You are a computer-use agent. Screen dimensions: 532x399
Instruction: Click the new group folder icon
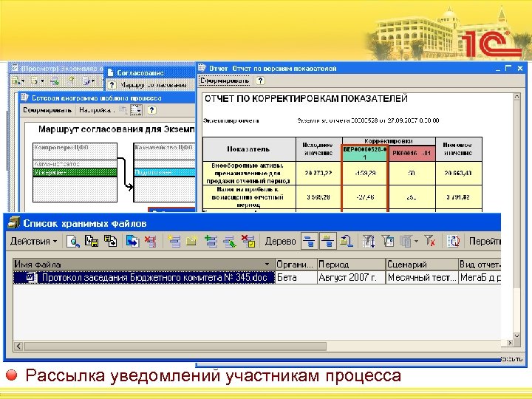coord(191,241)
